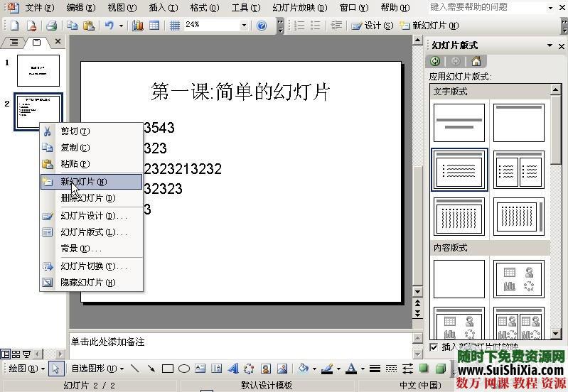This screenshot has width=568, height=392.
Task: Choose 幻灯片切换(T)... from the context menu
Action: tap(91, 266)
